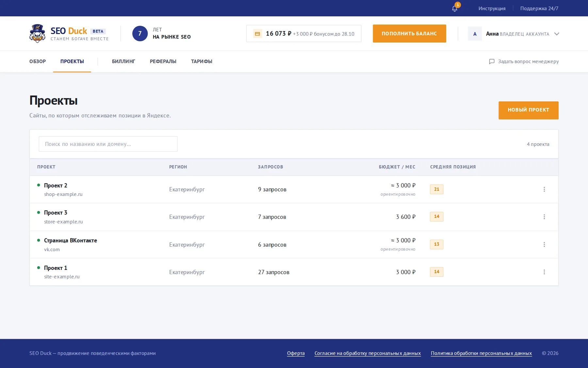Create a project with Новый проект button
Image resolution: width=588 pixels, height=368 pixels.
coord(529,110)
